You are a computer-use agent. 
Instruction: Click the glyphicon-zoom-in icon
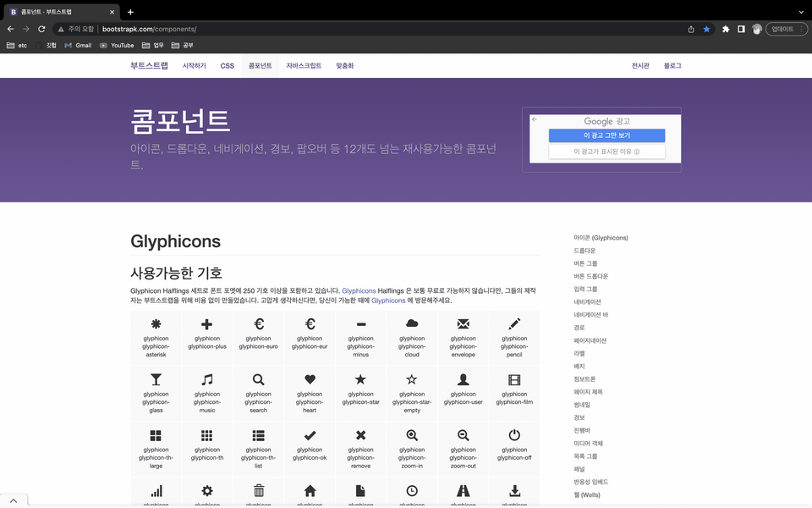click(x=412, y=435)
